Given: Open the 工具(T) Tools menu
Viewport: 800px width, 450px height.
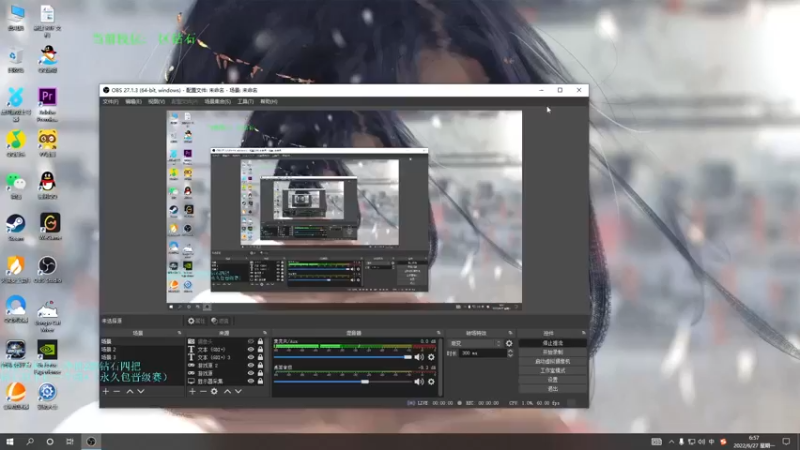Looking at the screenshot, I should (x=245, y=102).
